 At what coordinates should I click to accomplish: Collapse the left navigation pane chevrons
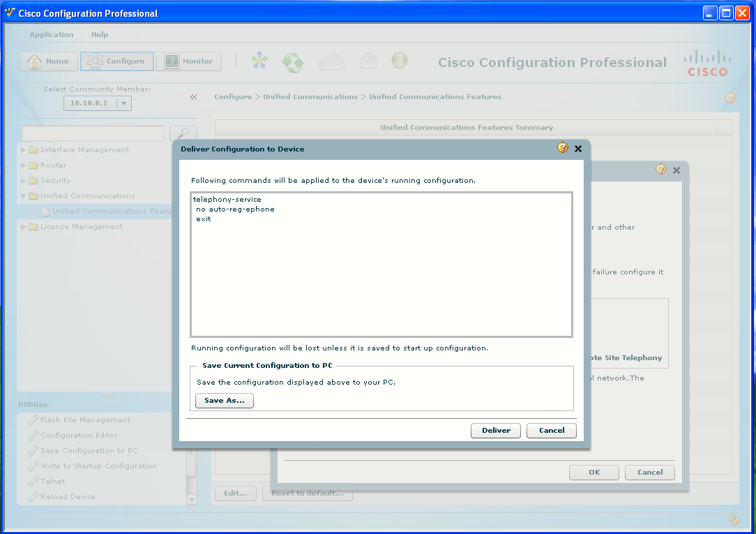[194, 97]
